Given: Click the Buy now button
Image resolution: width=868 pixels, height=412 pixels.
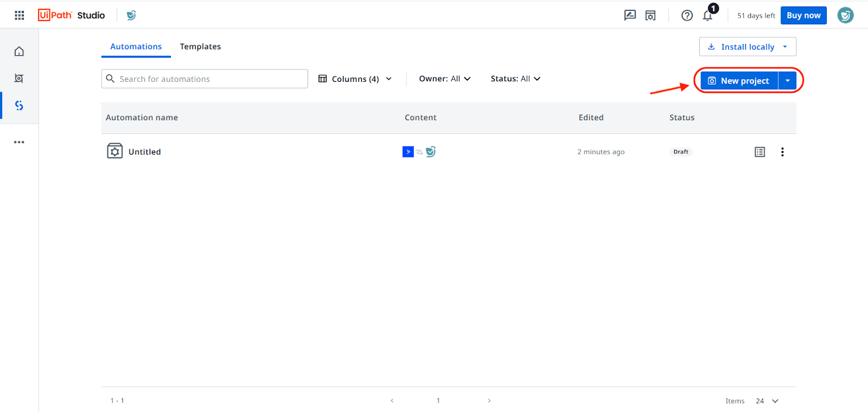Looking at the screenshot, I should click(x=803, y=15).
